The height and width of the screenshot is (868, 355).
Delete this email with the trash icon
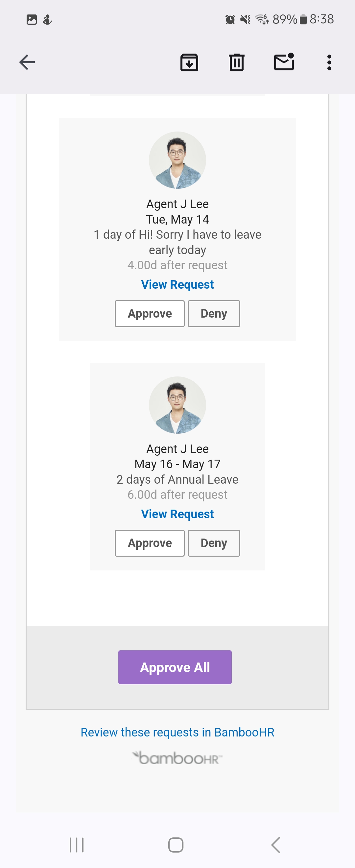click(236, 62)
